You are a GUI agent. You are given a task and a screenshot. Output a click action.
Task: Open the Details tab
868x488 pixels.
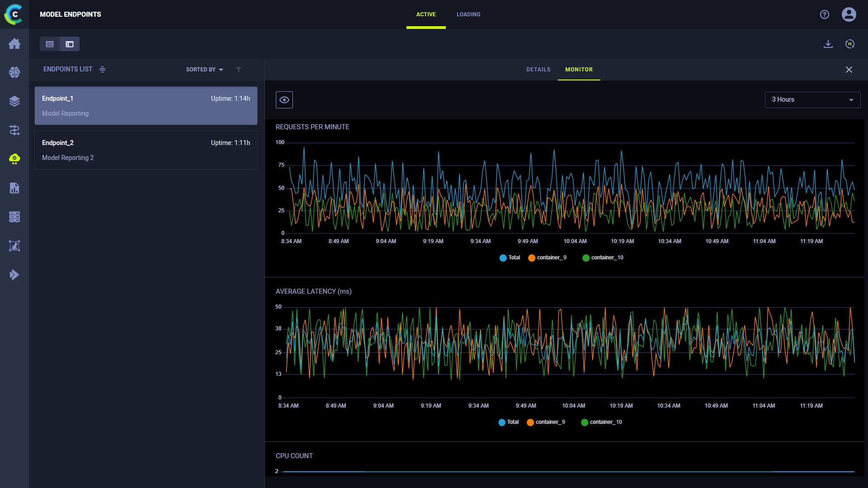point(538,70)
